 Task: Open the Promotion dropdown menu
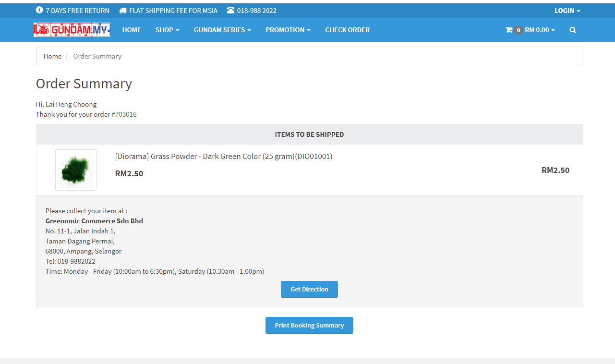[288, 30]
